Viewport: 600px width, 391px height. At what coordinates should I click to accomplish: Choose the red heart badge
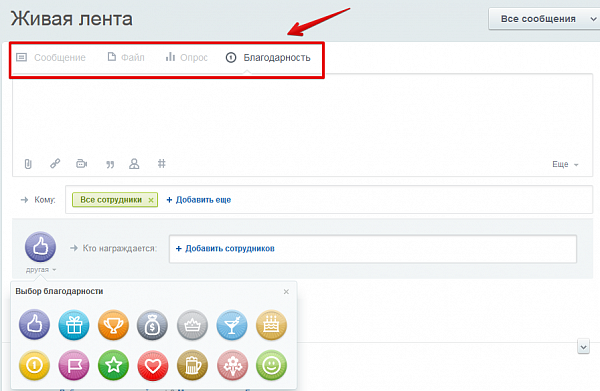[153, 365]
